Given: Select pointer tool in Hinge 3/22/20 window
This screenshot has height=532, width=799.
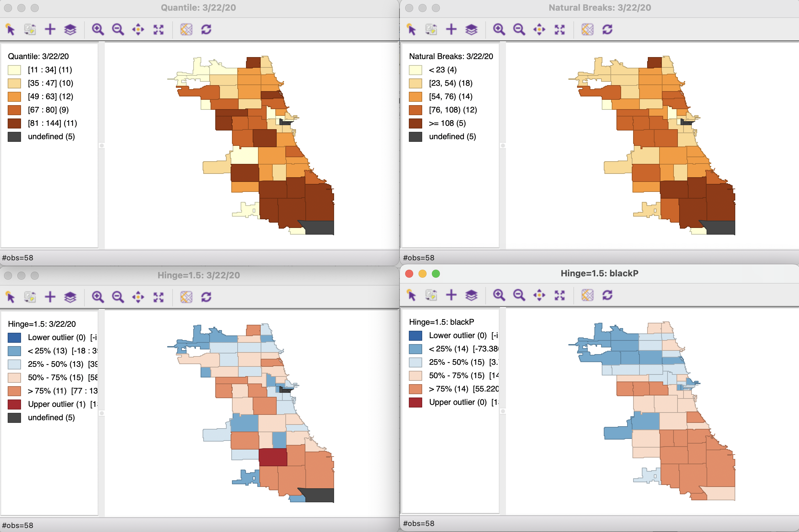Looking at the screenshot, I should pos(11,297).
